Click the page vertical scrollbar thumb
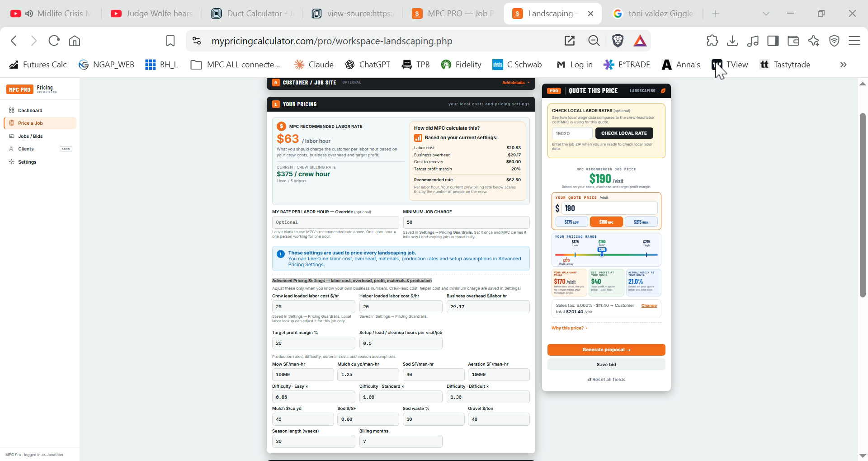Screen dimensions: 868x461 click(863, 205)
